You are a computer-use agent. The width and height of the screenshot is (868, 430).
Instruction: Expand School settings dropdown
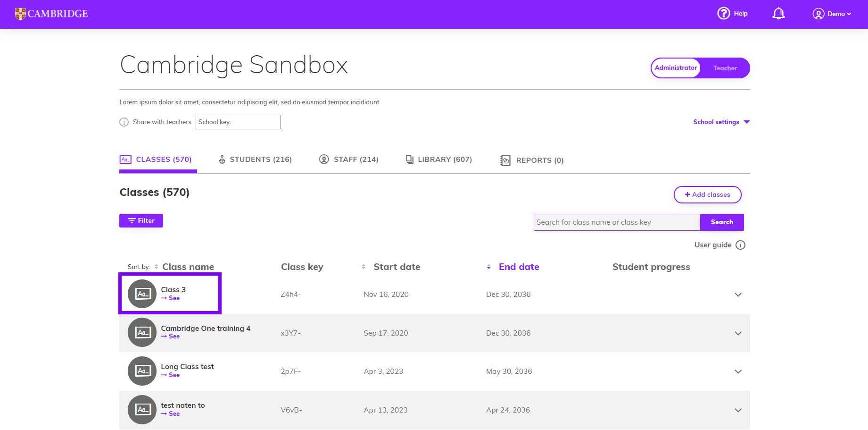click(721, 122)
